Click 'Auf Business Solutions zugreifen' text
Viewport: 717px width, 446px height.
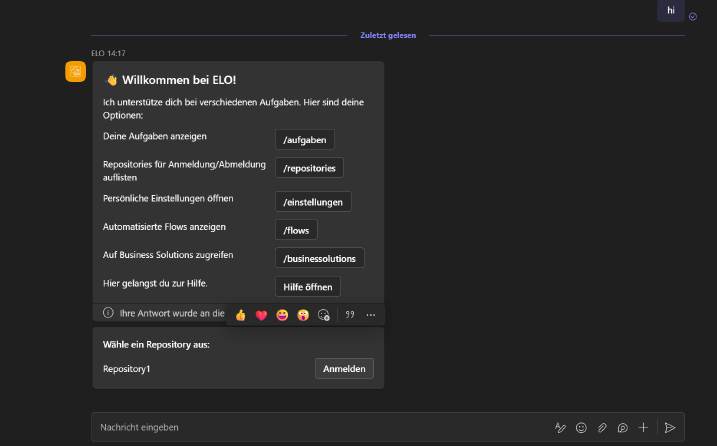point(168,255)
